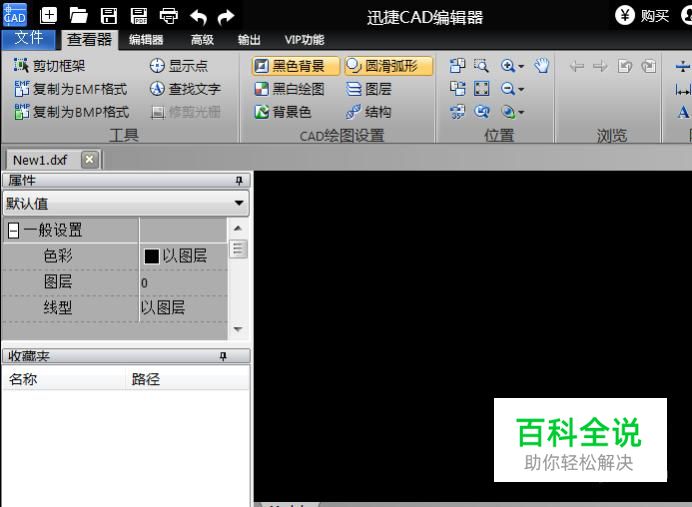
Task: Switch to the 输出 tab
Action: click(x=249, y=40)
